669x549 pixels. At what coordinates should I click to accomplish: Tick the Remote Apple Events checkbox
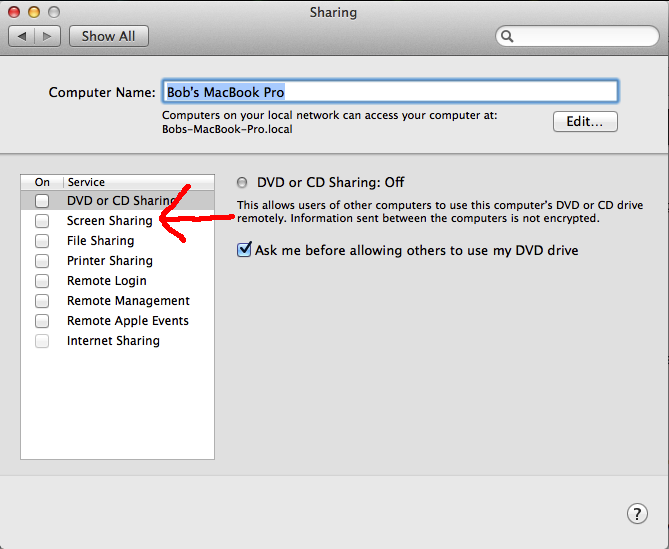coord(42,321)
